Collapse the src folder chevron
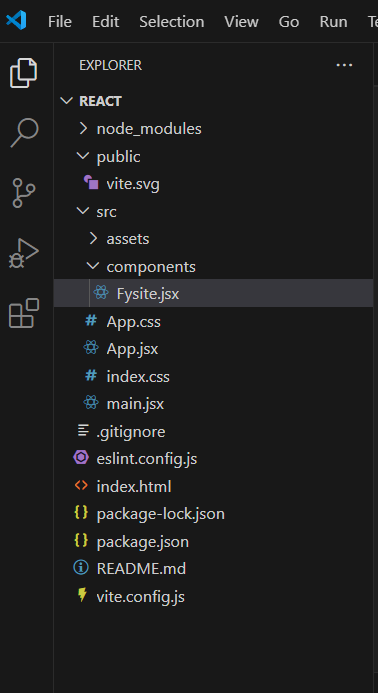Screen dimensions: 378x693 (x=83, y=211)
